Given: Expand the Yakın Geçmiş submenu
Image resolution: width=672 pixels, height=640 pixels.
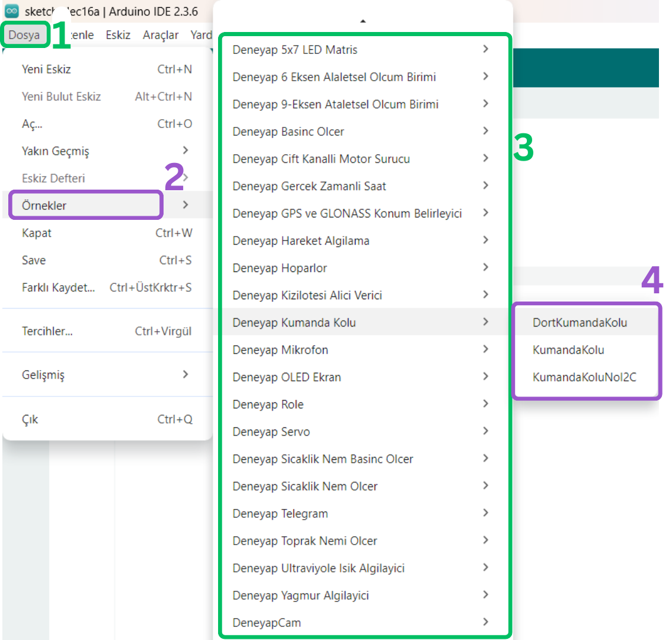Looking at the screenshot, I should [x=107, y=151].
